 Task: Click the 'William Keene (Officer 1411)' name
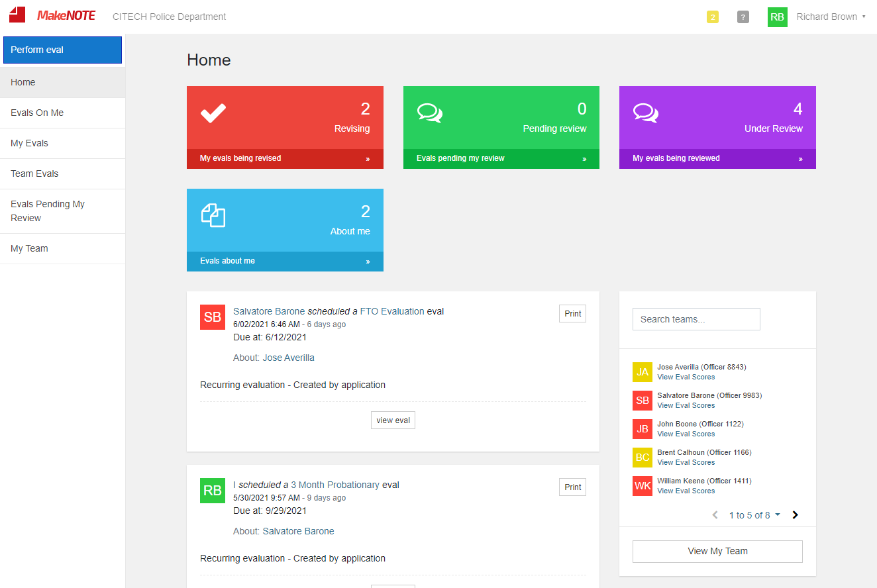coord(704,481)
